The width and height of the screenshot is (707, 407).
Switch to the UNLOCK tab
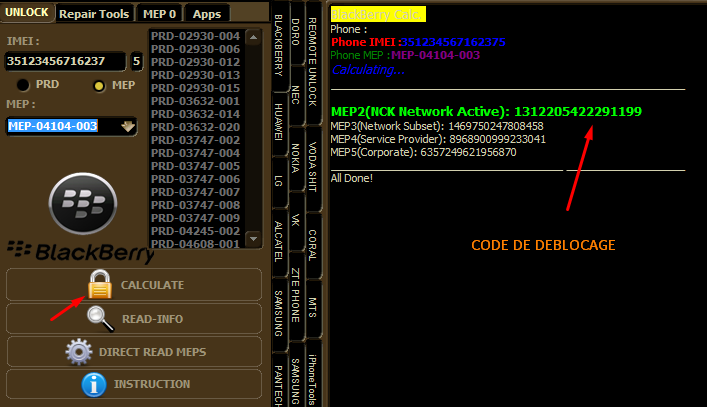pyautogui.click(x=27, y=12)
